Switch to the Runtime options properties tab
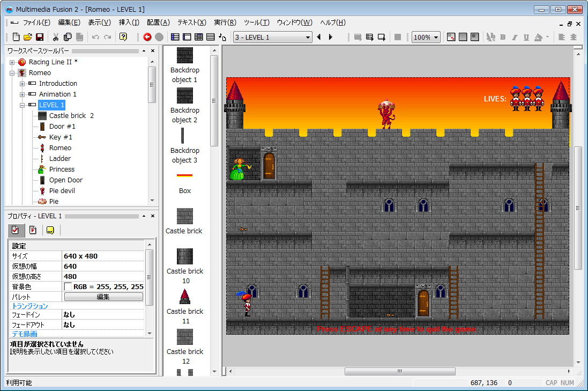 [33, 230]
